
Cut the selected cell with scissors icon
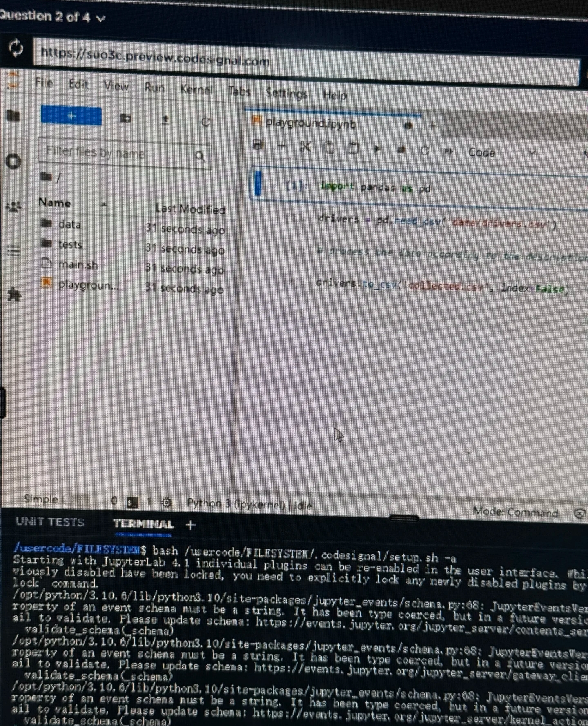(x=305, y=146)
